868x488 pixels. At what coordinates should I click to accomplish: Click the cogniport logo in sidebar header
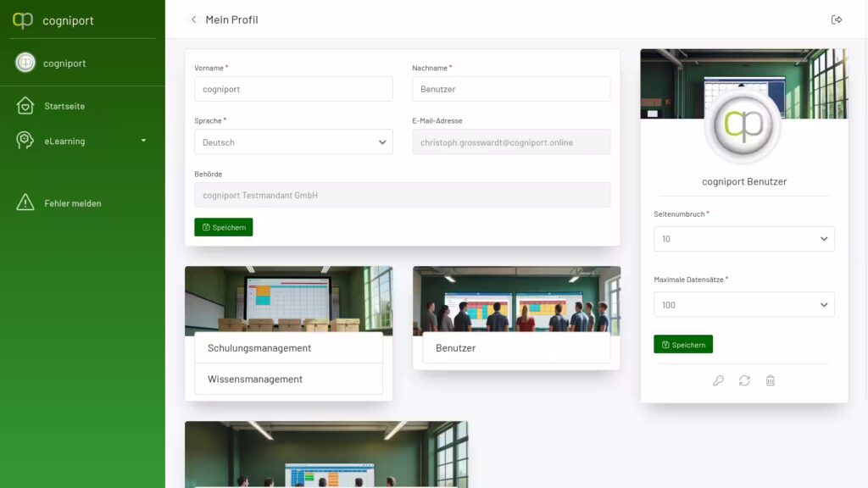(23, 20)
